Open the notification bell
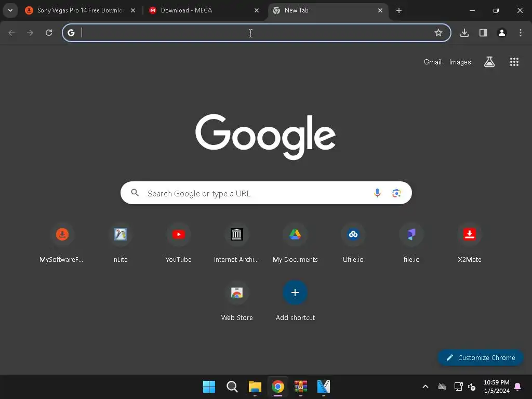 click(x=518, y=387)
